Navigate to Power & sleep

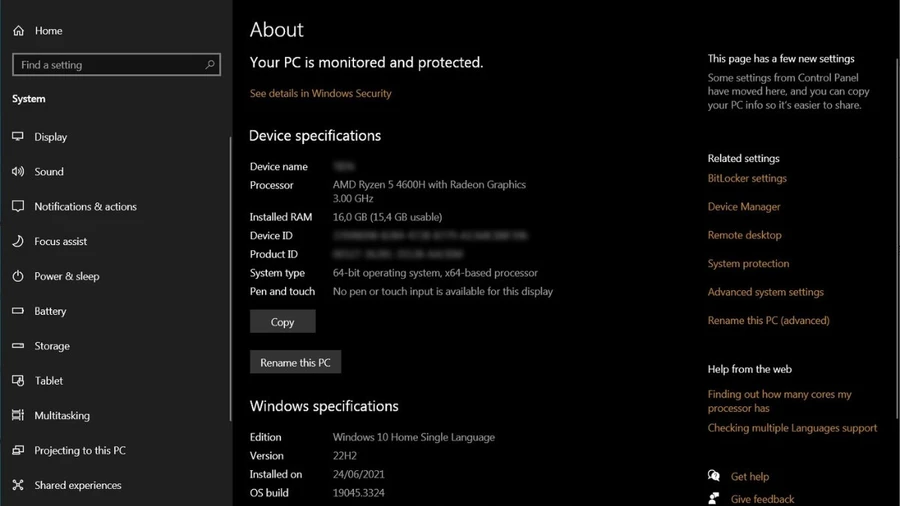67,277
